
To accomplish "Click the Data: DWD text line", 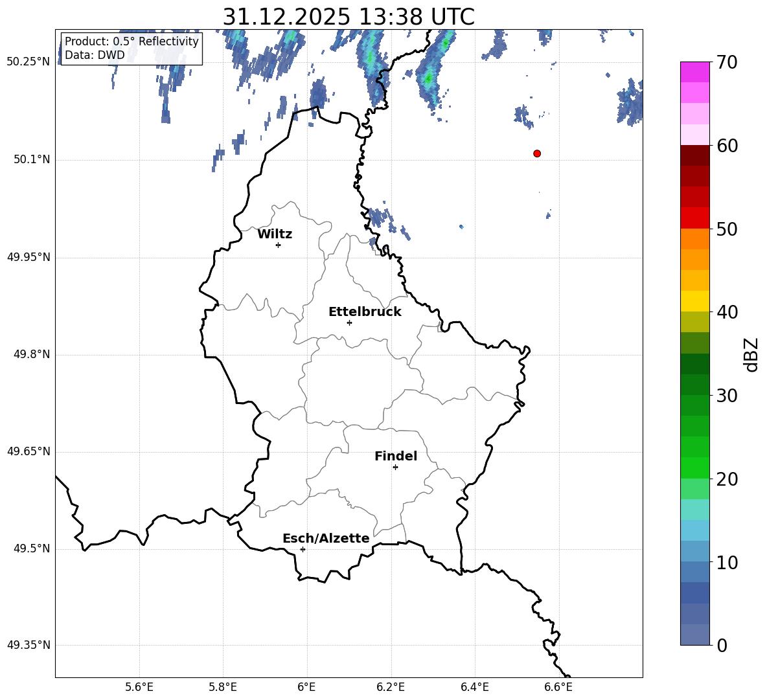I will click(x=95, y=55).
